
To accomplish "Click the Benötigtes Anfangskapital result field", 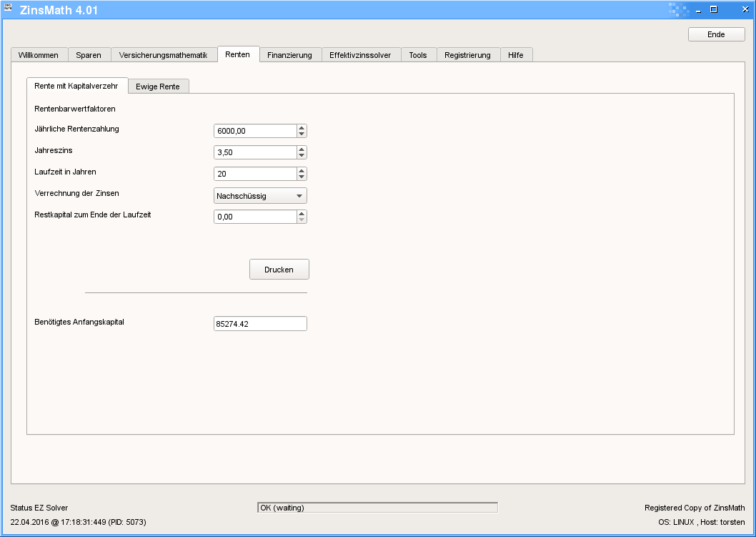I will [x=260, y=324].
